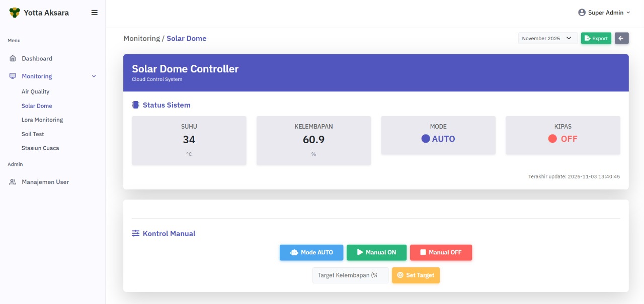Open Air Quality monitoring page
This screenshot has width=644, height=304.
35,91
